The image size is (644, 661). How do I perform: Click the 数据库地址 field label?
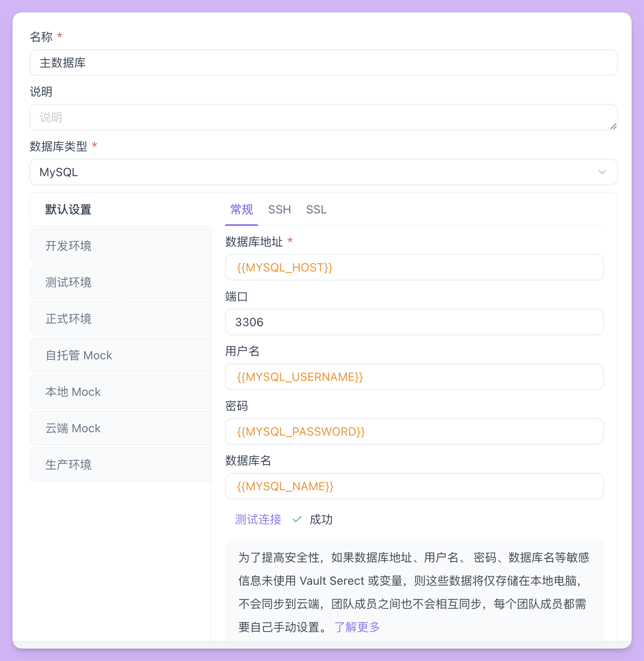point(254,242)
